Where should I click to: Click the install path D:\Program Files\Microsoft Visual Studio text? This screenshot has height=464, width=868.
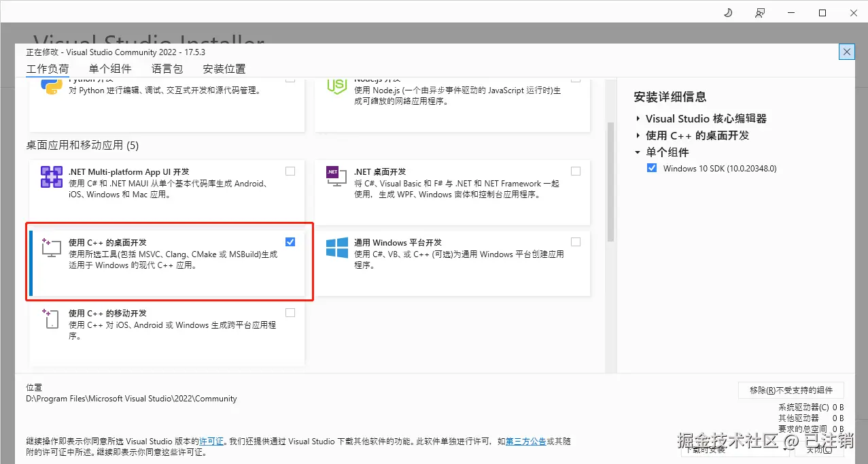131,399
